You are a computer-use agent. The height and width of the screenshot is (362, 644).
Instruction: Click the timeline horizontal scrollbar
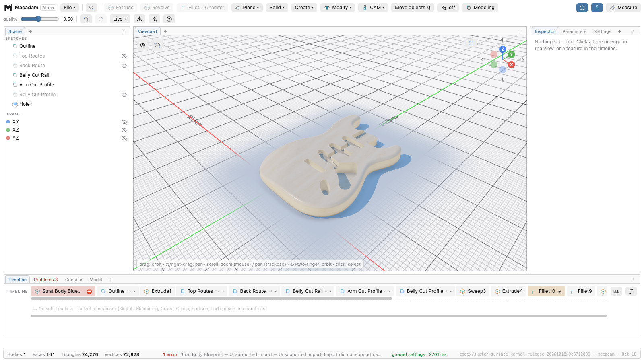[211, 298]
